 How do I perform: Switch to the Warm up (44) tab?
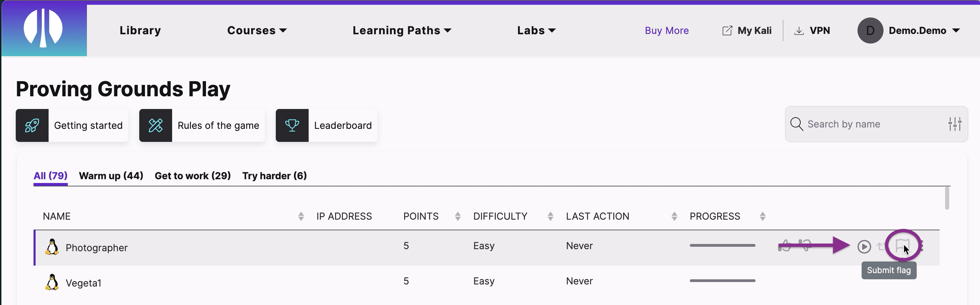click(111, 176)
